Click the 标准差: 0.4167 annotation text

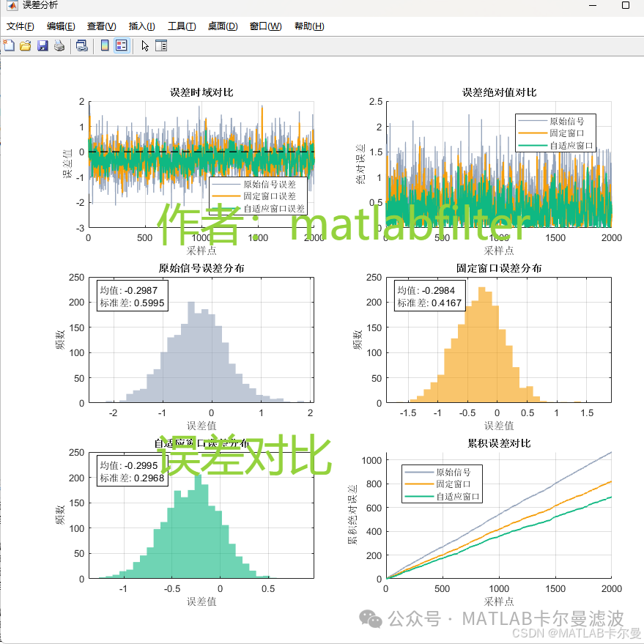pos(429,303)
